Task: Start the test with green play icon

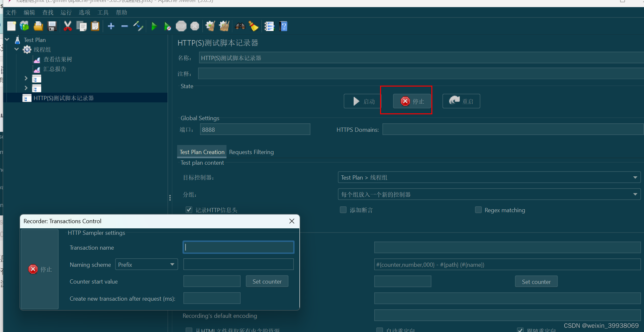Action: pyautogui.click(x=154, y=26)
